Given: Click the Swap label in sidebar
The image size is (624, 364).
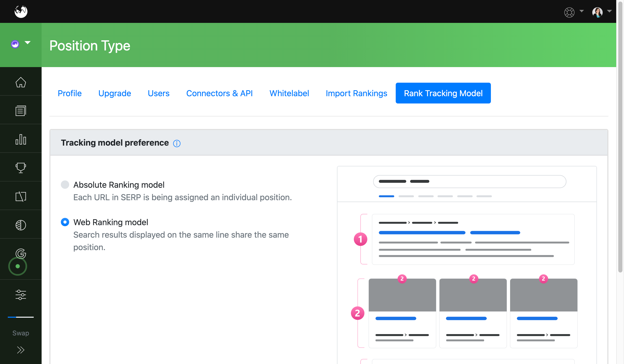Looking at the screenshot, I should [x=21, y=333].
